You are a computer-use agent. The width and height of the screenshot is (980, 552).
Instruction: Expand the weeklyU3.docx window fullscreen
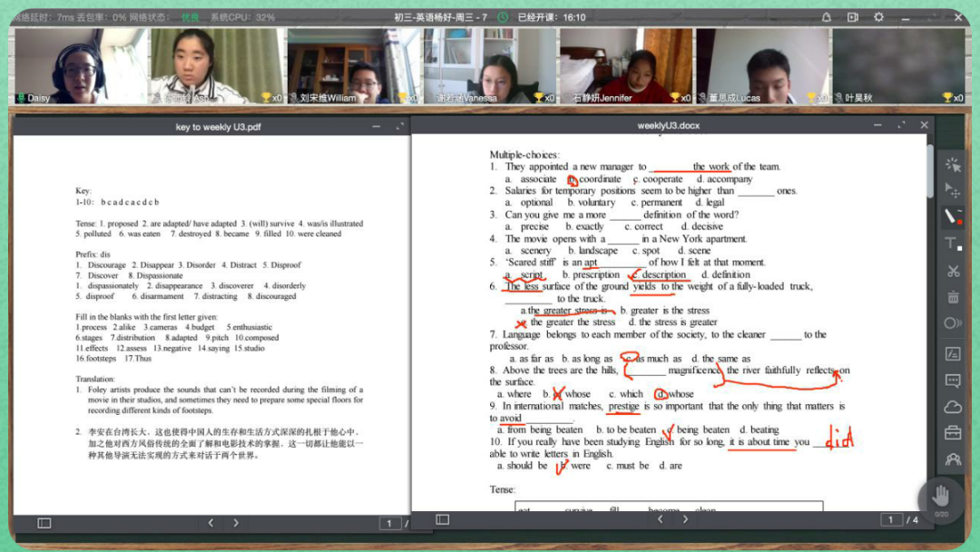coord(901,125)
